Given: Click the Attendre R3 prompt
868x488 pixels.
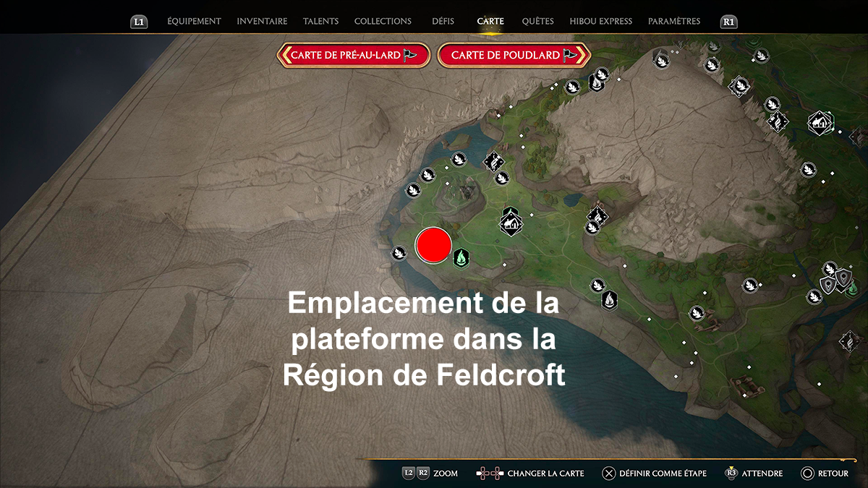Looking at the screenshot, I should tap(753, 474).
